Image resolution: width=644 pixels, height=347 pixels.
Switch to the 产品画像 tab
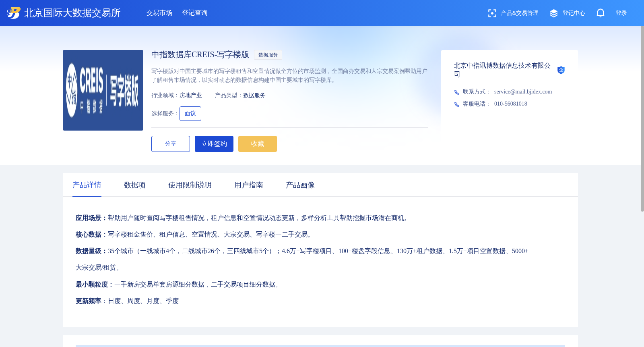(x=300, y=185)
